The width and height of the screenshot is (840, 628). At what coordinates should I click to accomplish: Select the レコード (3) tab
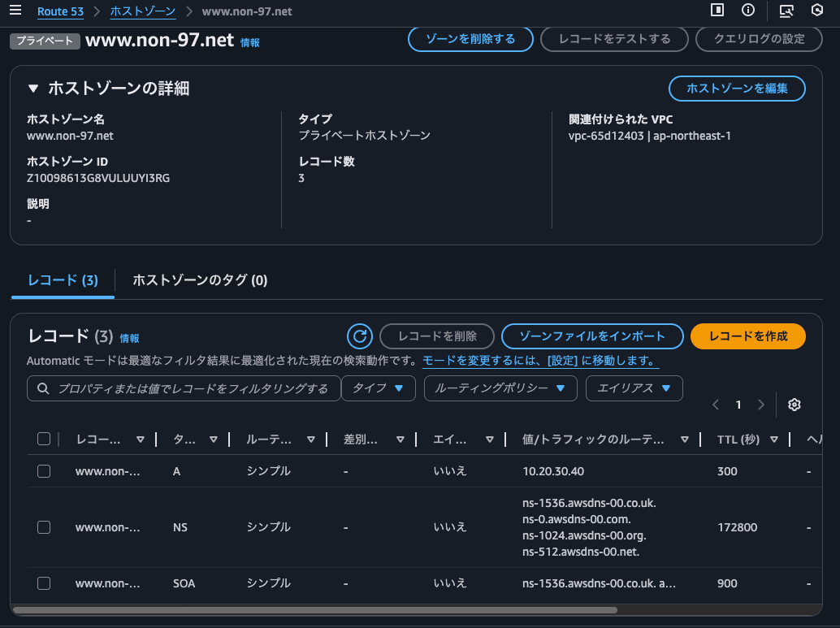coord(63,279)
